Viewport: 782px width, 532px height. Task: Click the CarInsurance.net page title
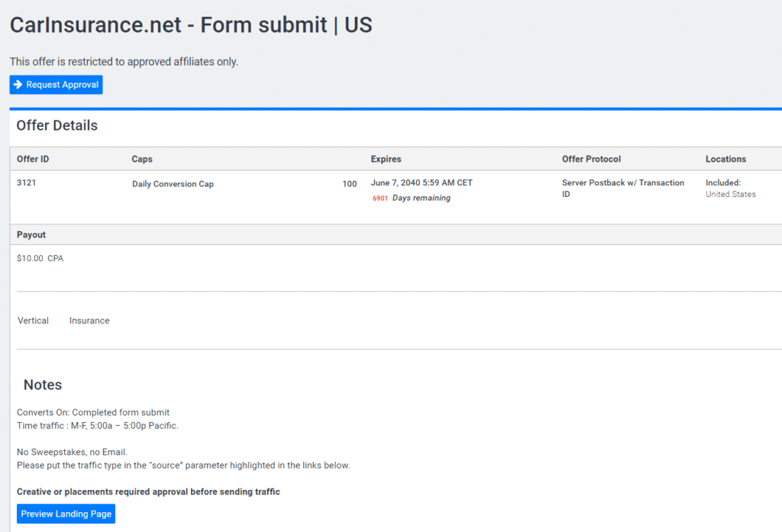pos(191,25)
